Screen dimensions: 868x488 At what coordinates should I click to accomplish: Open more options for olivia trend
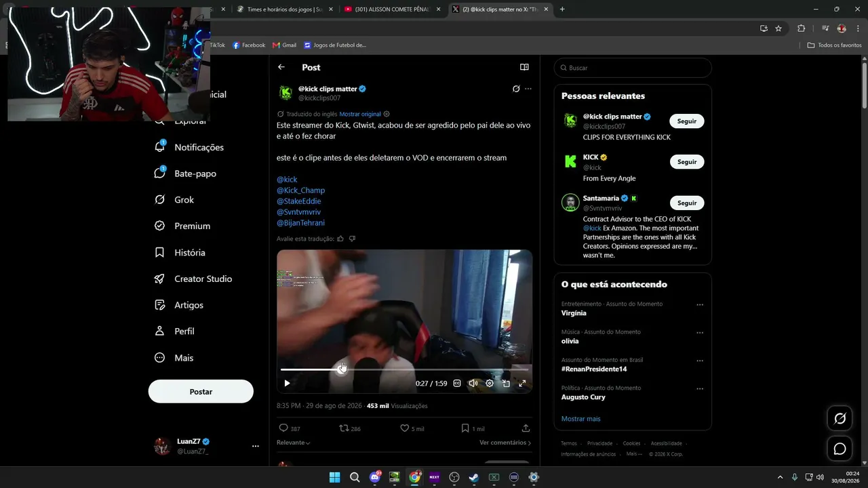700,333
